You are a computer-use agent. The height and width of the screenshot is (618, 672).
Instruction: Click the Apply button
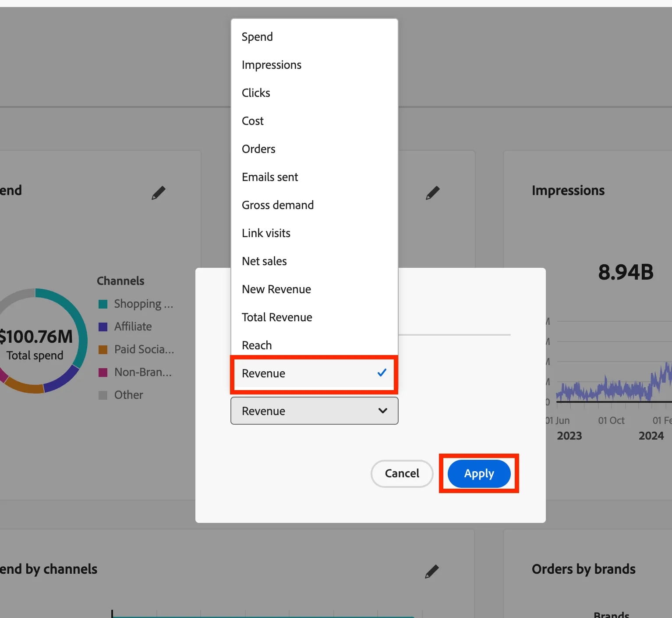pyautogui.click(x=479, y=473)
